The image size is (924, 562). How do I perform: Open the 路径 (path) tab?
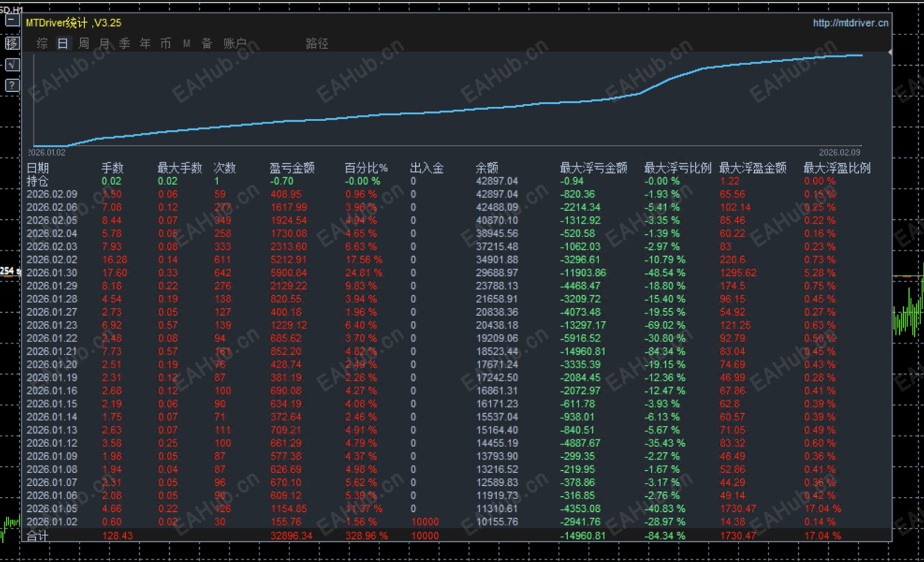point(317,43)
